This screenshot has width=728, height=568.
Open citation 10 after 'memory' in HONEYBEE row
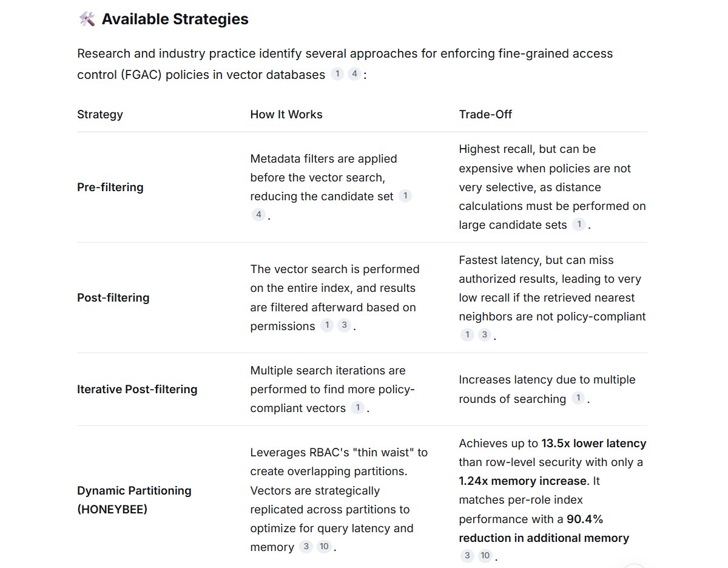click(324, 547)
